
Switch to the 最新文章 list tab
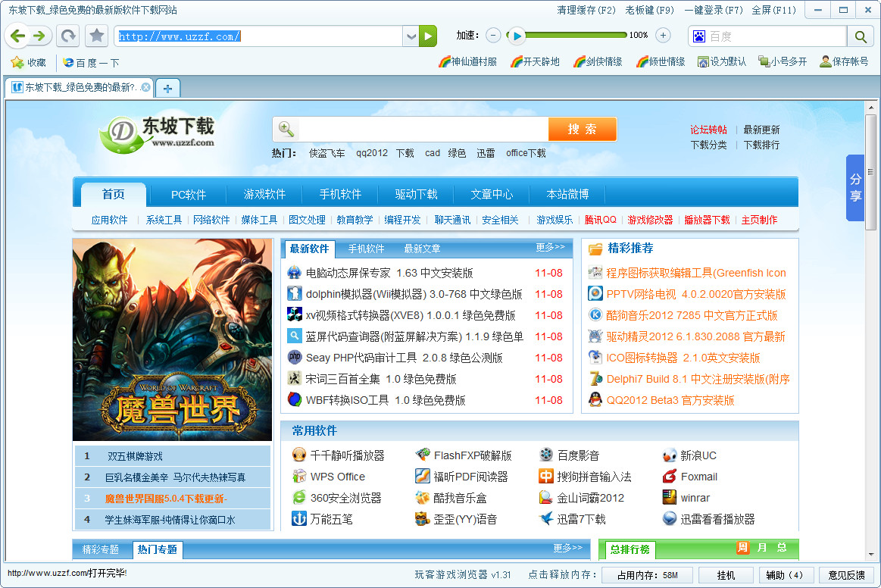click(422, 249)
